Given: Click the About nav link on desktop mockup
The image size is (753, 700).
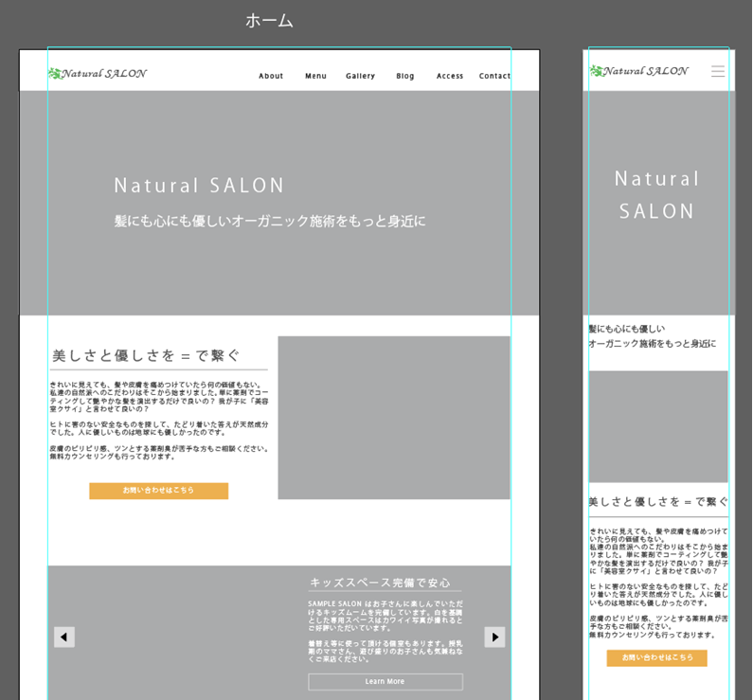Looking at the screenshot, I should [271, 76].
